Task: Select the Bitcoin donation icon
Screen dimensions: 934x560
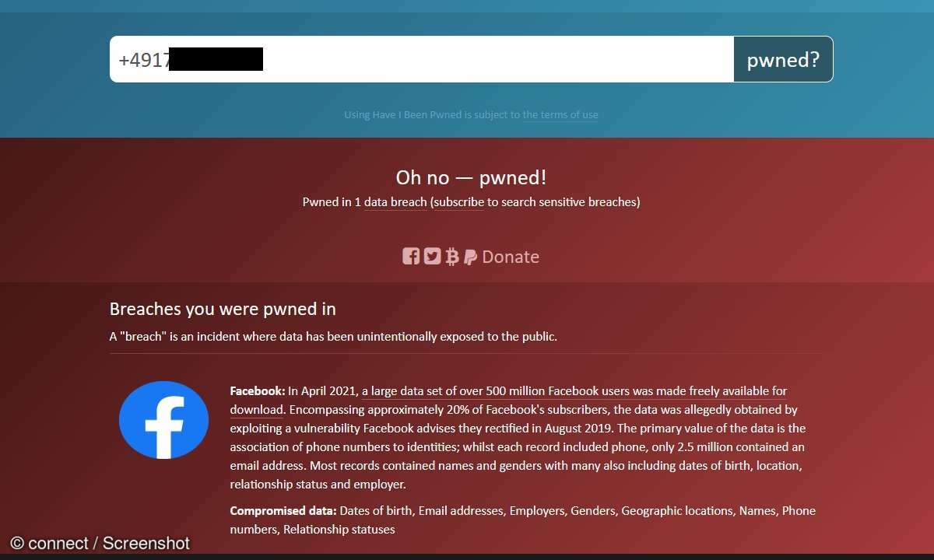Action: (x=452, y=257)
